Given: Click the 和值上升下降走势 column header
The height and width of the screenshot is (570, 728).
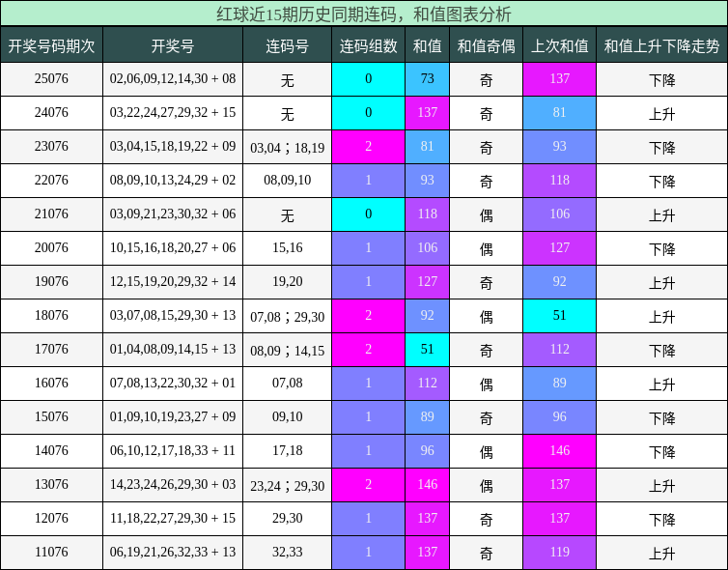Looking at the screenshot, I should pos(662,45).
